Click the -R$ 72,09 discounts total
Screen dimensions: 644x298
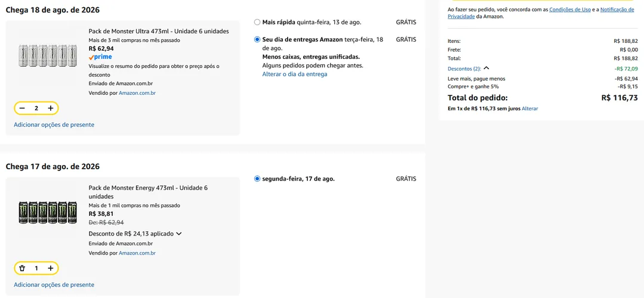pos(626,69)
